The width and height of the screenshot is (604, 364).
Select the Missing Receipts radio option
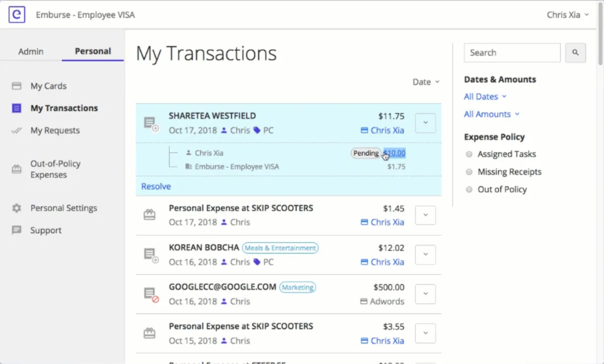[x=469, y=172]
